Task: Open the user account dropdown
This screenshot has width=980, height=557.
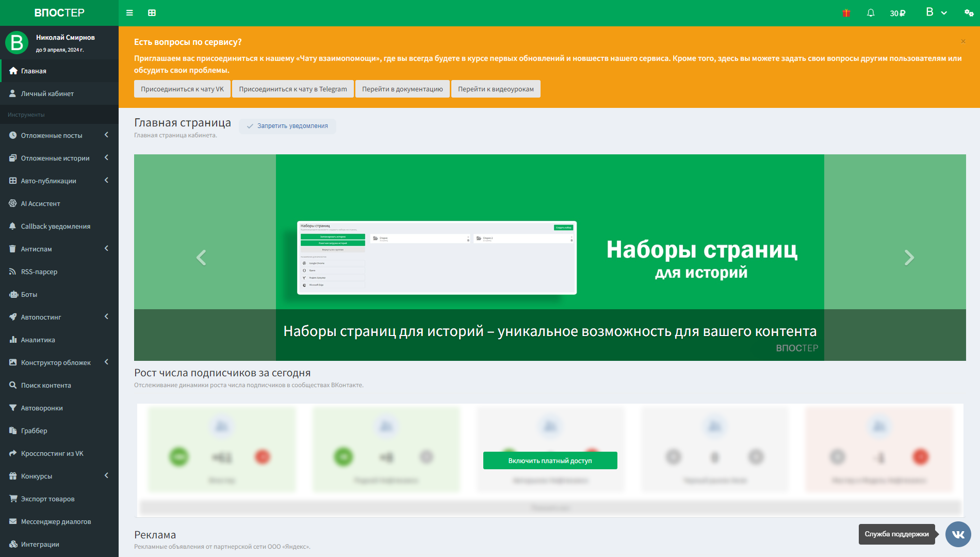Action: tap(936, 12)
